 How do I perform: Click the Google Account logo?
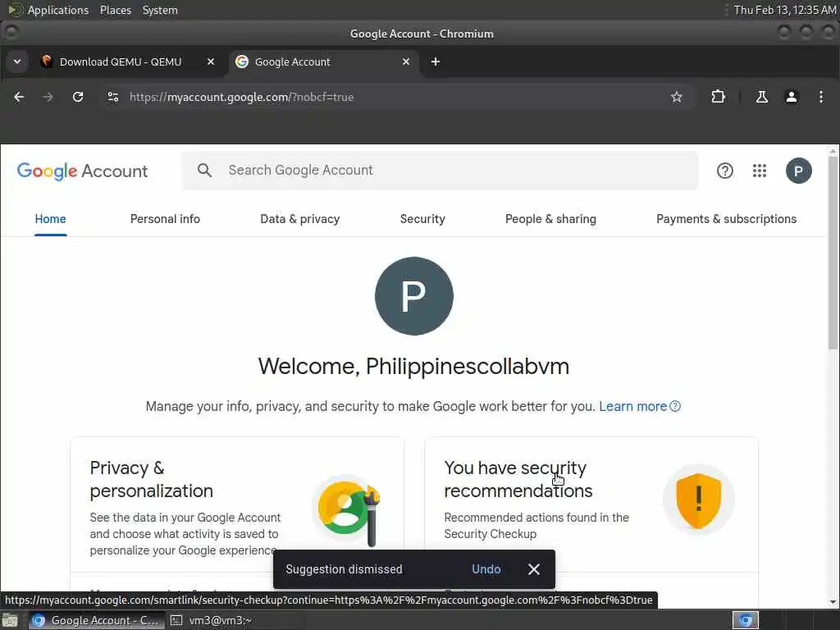82,171
